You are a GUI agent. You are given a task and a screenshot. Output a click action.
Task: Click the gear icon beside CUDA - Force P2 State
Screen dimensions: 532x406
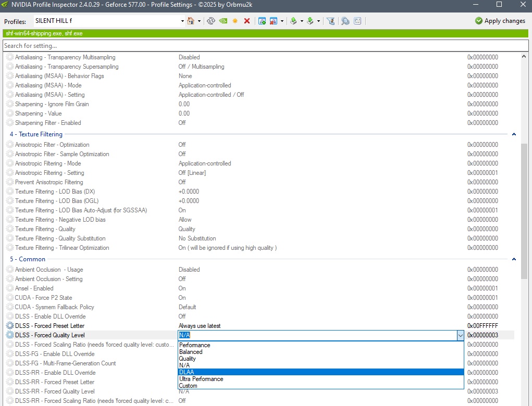(x=10, y=298)
